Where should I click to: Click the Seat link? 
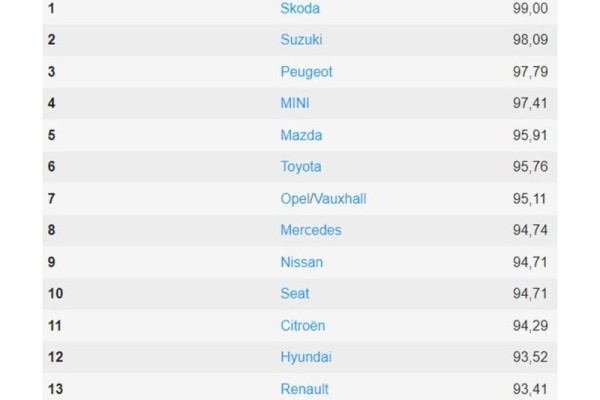[295, 293]
